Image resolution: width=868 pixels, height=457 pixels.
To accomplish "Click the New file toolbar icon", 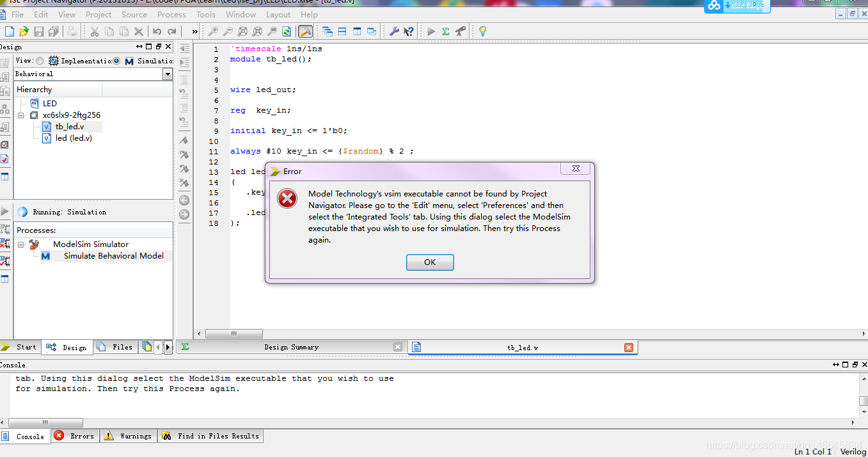I will (10, 31).
